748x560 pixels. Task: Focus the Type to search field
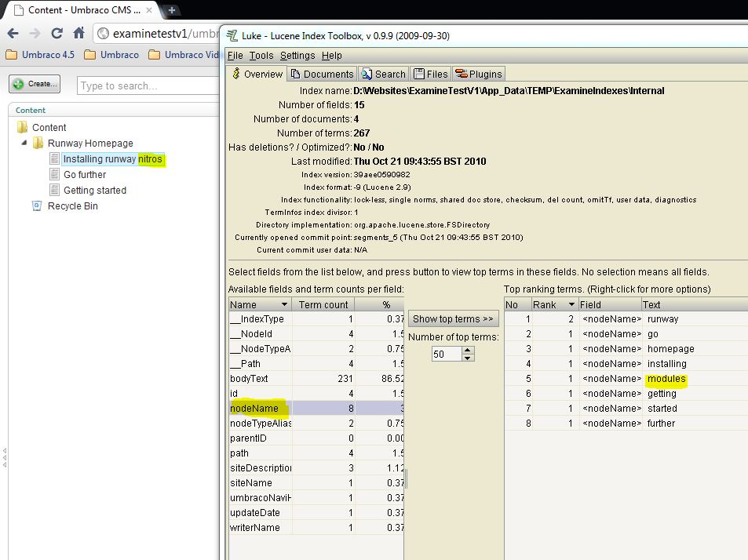[x=148, y=85]
